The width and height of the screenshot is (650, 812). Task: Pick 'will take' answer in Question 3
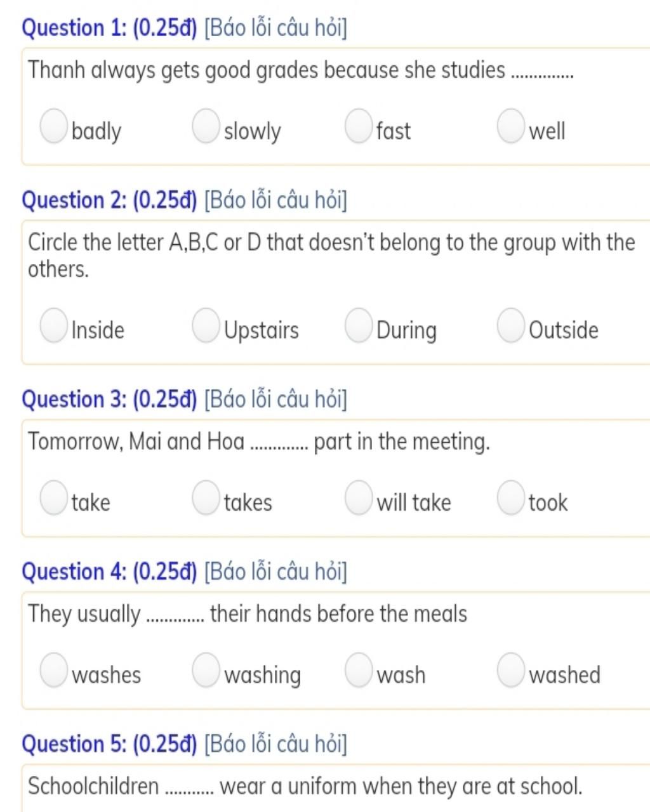coord(359,497)
